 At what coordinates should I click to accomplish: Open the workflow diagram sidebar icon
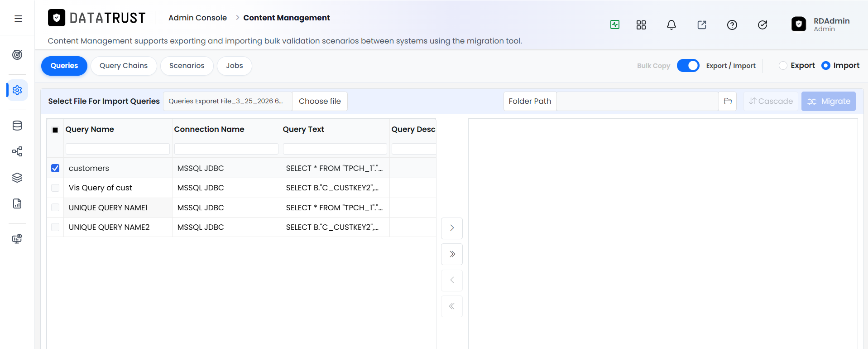pos(17,151)
